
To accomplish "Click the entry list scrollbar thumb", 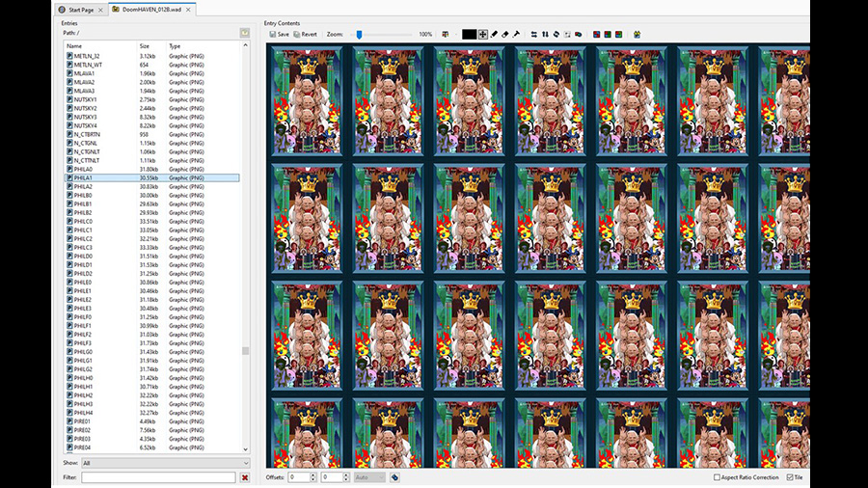I will pos(245,351).
